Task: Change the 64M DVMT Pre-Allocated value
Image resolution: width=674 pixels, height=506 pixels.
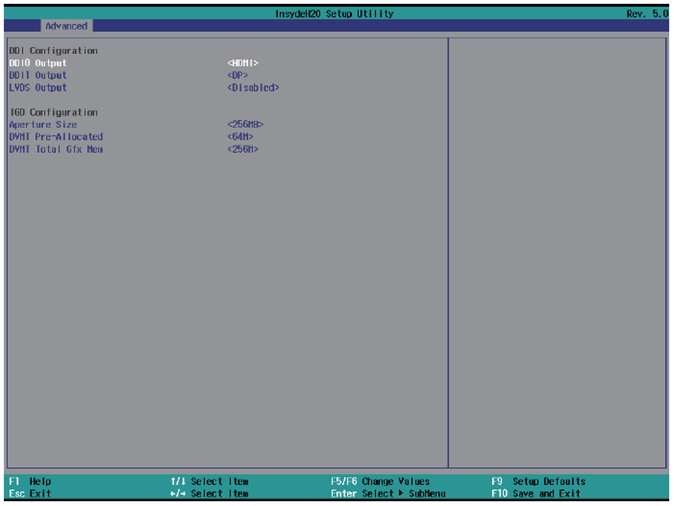Action: pos(240,137)
